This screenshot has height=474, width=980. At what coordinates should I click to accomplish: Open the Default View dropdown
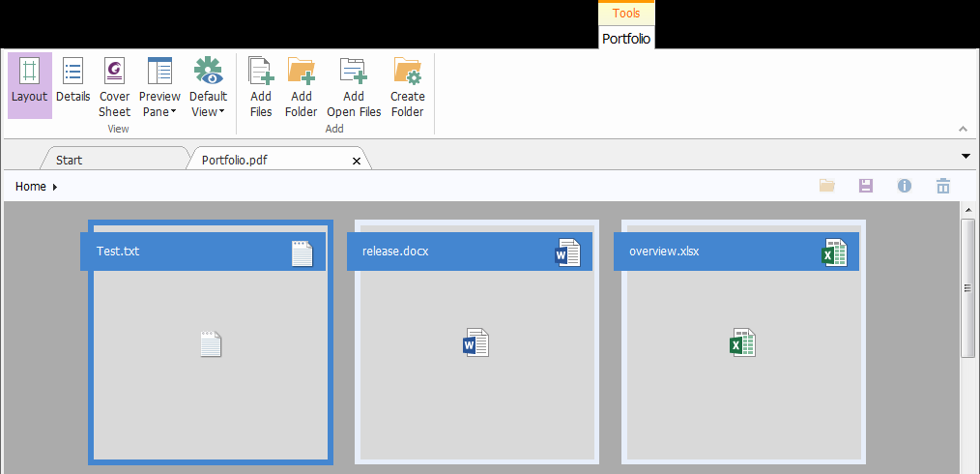pyautogui.click(x=208, y=86)
